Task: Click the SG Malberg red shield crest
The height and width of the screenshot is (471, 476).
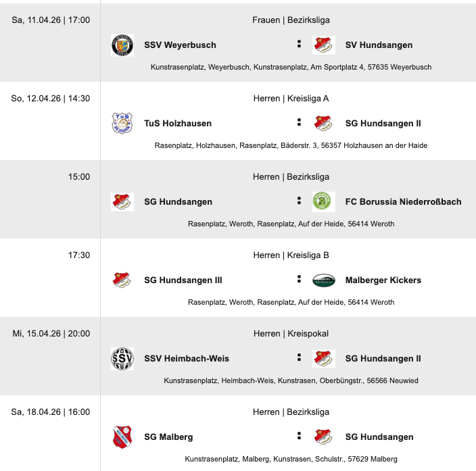Action: (122, 437)
